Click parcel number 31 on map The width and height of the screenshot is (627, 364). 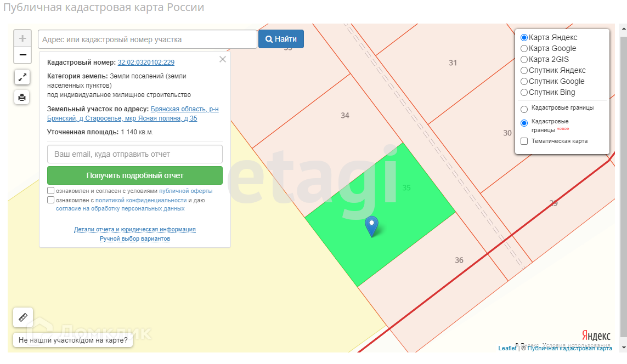[453, 62]
